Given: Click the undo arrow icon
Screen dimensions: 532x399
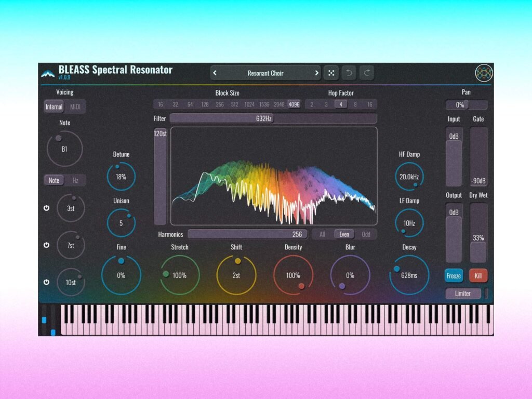Looking at the screenshot, I should (349, 73).
